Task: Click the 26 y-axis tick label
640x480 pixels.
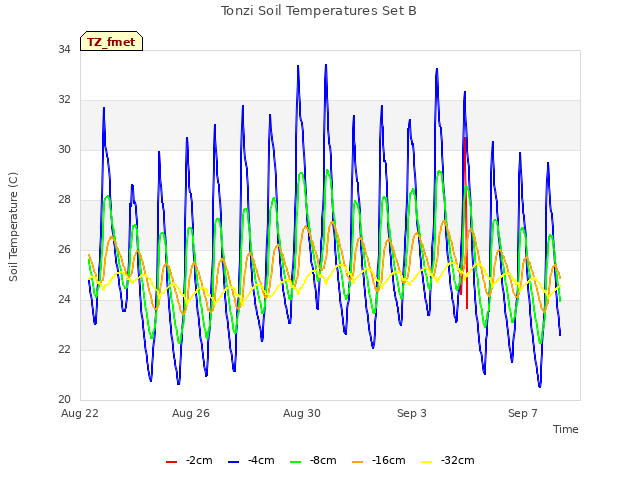Action: [64, 249]
